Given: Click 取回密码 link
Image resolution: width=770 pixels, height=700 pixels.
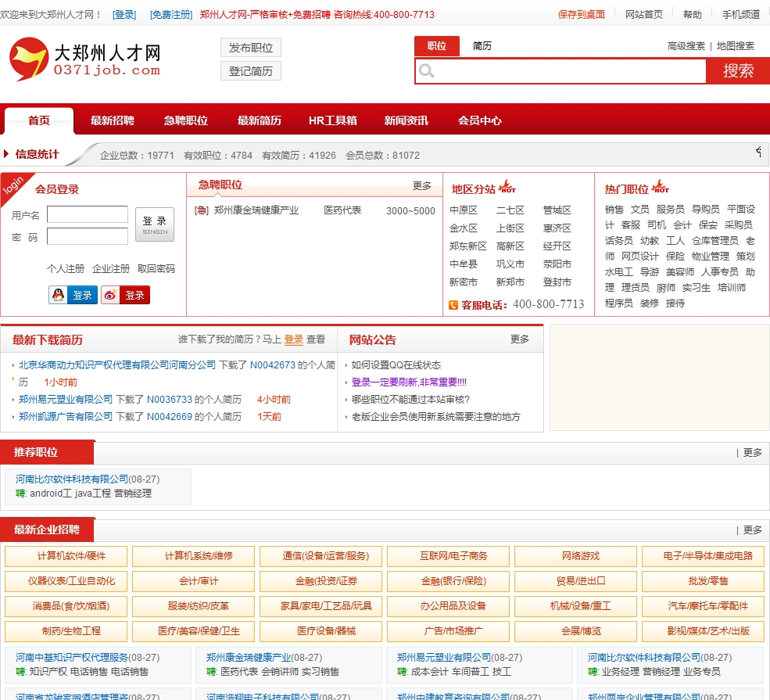Looking at the screenshot, I should coord(156,269).
